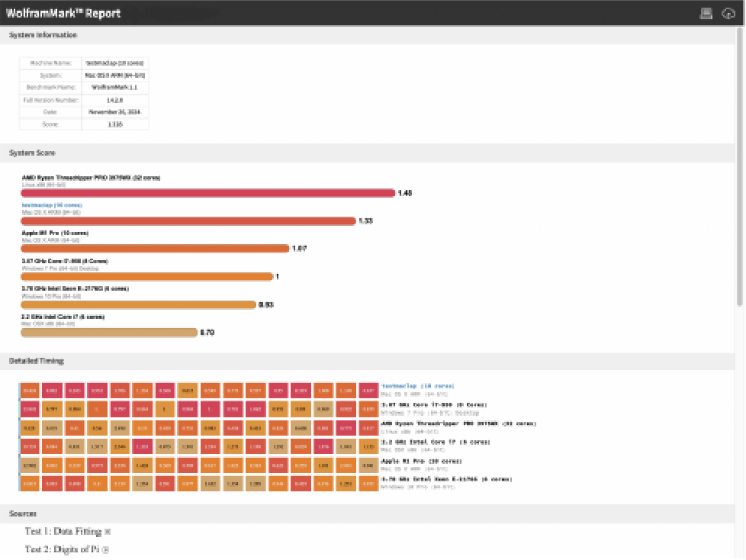Click first timing cell in testmaclap row

30,391
